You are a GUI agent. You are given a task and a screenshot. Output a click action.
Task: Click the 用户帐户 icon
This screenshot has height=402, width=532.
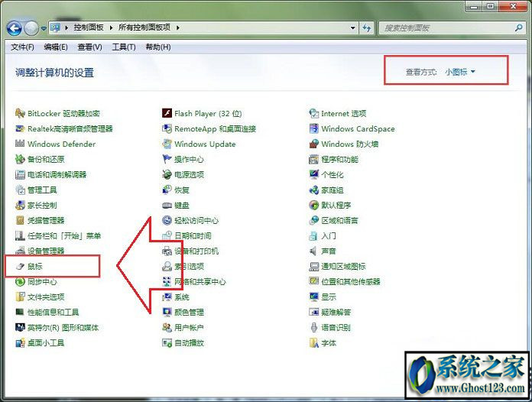167,328
